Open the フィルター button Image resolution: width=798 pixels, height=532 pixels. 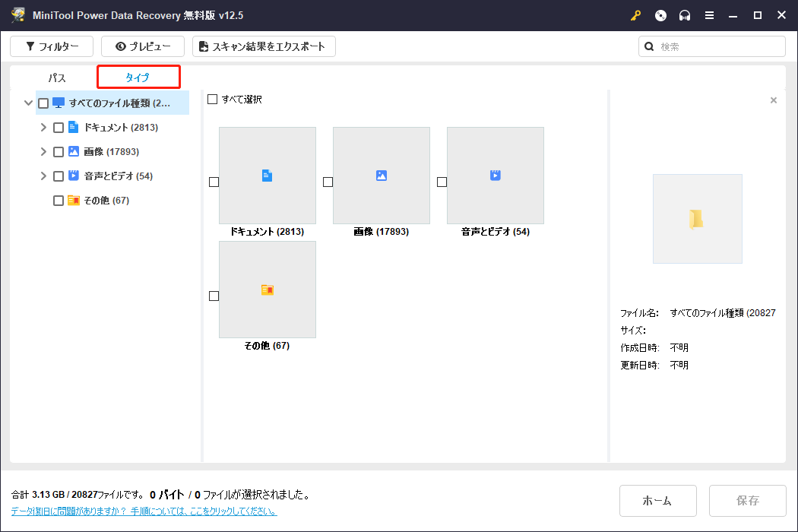point(52,46)
